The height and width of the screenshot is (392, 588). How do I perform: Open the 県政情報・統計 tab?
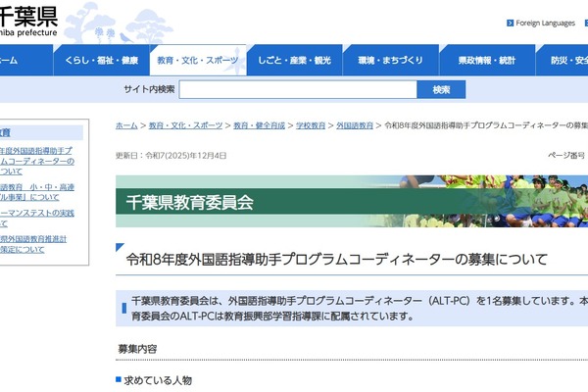(x=487, y=60)
